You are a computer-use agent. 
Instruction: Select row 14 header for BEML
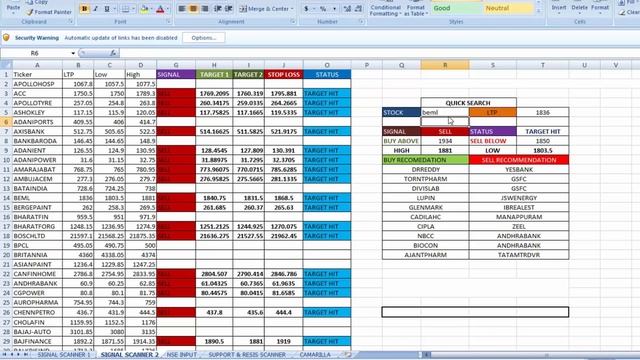click(x=6, y=198)
